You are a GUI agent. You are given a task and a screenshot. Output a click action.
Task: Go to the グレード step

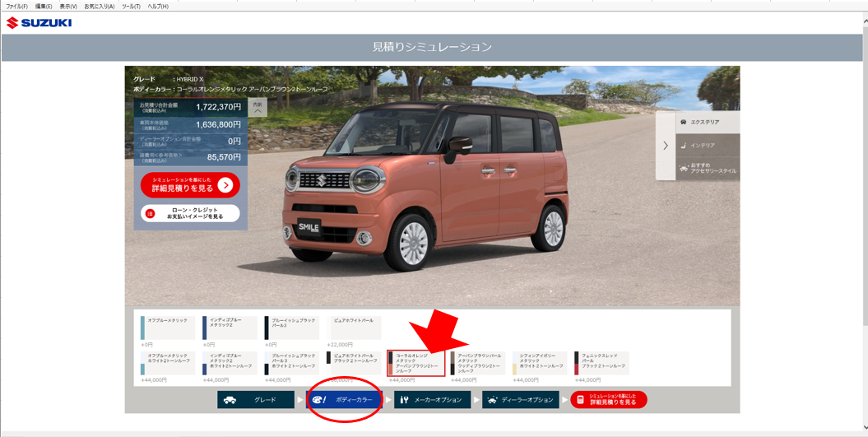[256, 400]
